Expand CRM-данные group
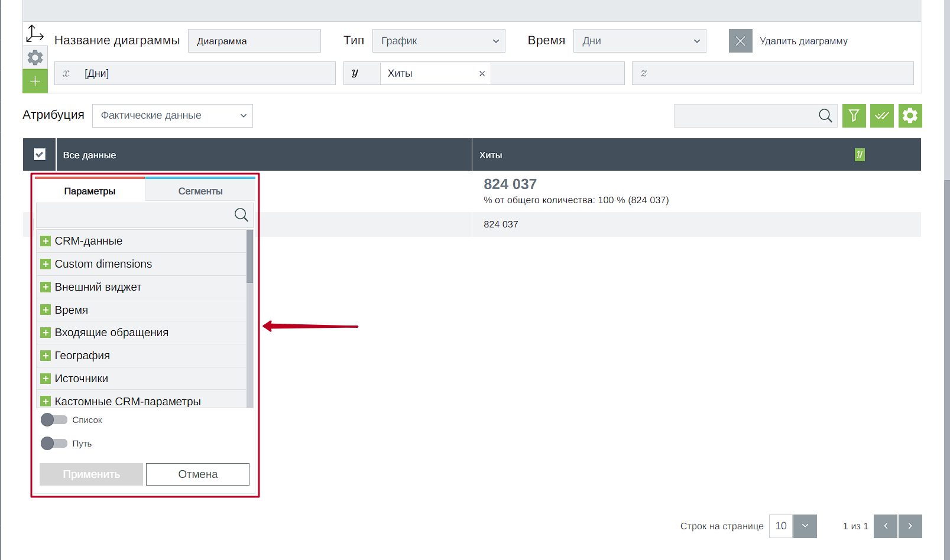950x560 pixels. (x=46, y=241)
